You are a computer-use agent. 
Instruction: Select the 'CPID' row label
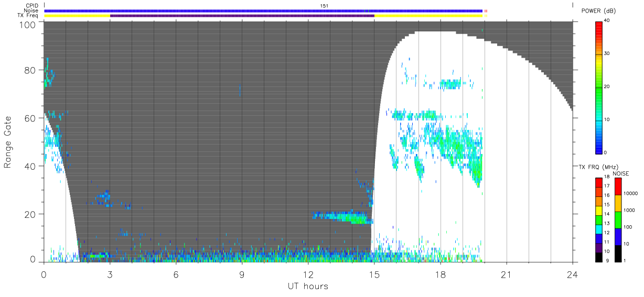click(x=33, y=6)
